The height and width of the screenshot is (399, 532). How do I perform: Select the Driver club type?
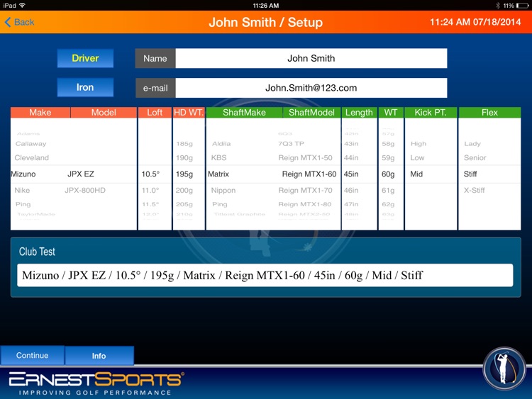(x=85, y=58)
